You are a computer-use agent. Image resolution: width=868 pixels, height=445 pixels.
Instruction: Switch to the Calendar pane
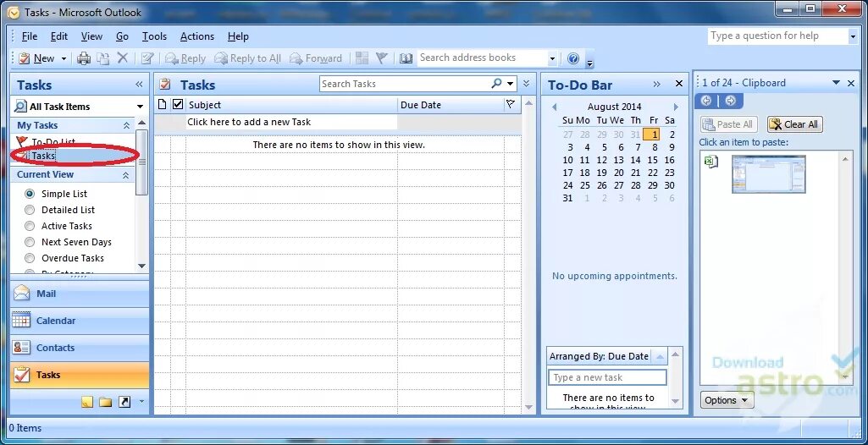[x=80, y=321]
